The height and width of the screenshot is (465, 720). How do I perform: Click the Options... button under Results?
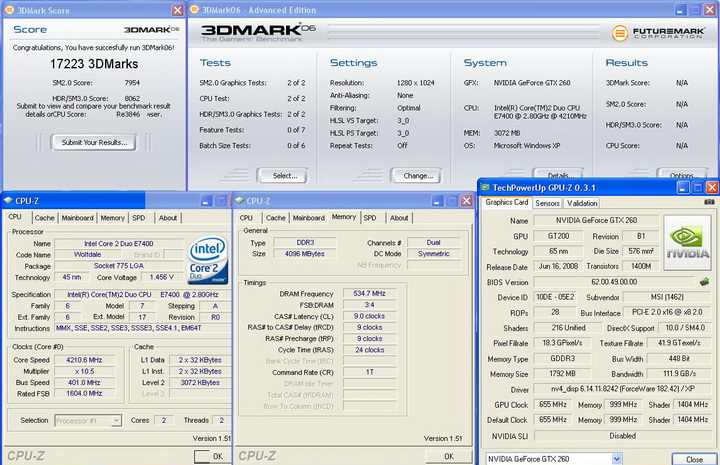point(683,174)
